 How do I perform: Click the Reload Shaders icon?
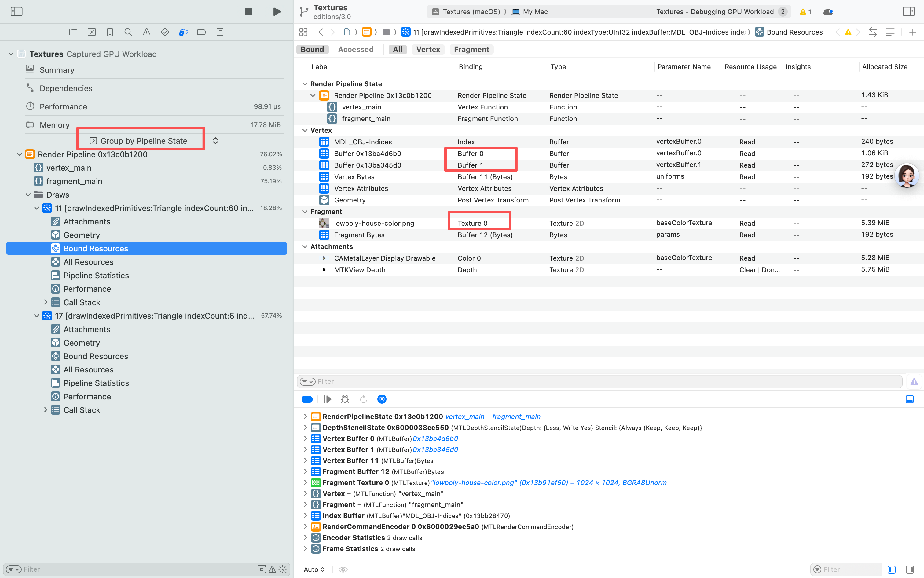tap(364, 399)
